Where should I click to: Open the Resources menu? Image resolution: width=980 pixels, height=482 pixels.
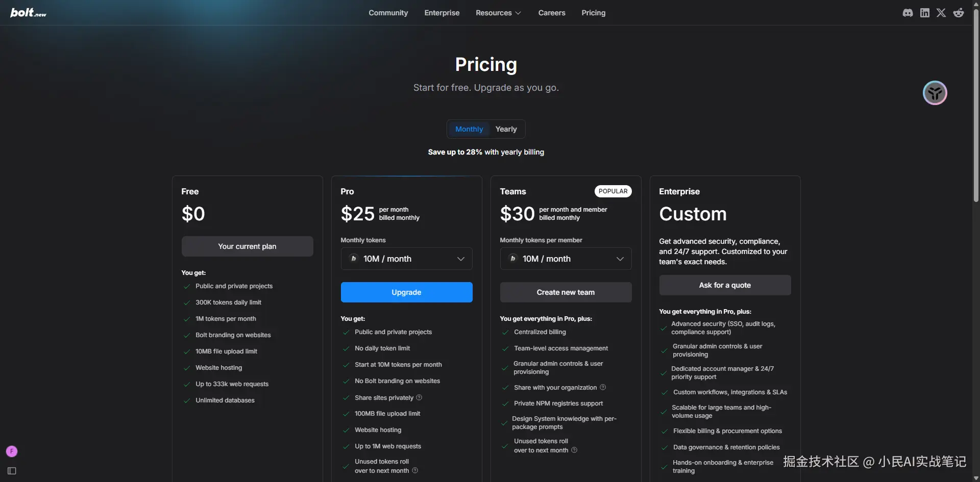[x=498, y=13]
